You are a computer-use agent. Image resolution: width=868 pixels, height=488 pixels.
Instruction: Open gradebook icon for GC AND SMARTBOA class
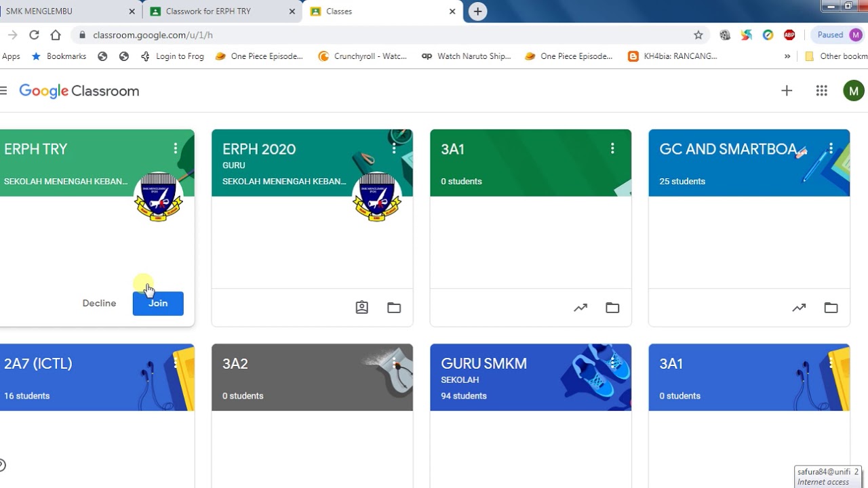[x=799, y=308]
